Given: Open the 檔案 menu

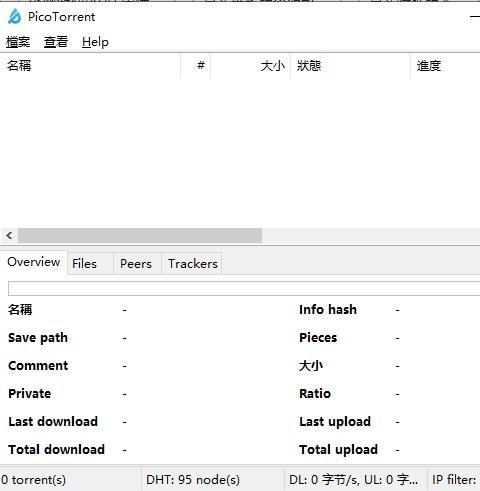Looking at the screenshot, I should click(x=18, y=42).
